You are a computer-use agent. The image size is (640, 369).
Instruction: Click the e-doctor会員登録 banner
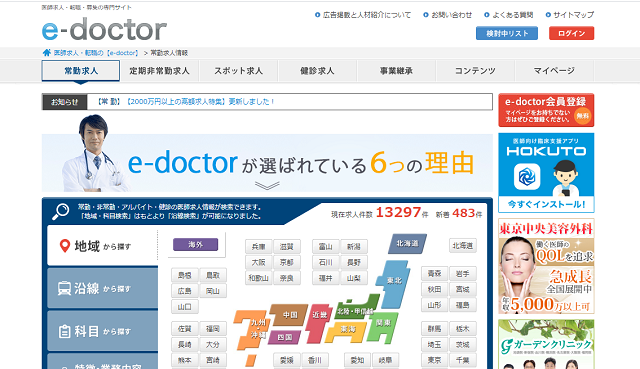[546, 110]
